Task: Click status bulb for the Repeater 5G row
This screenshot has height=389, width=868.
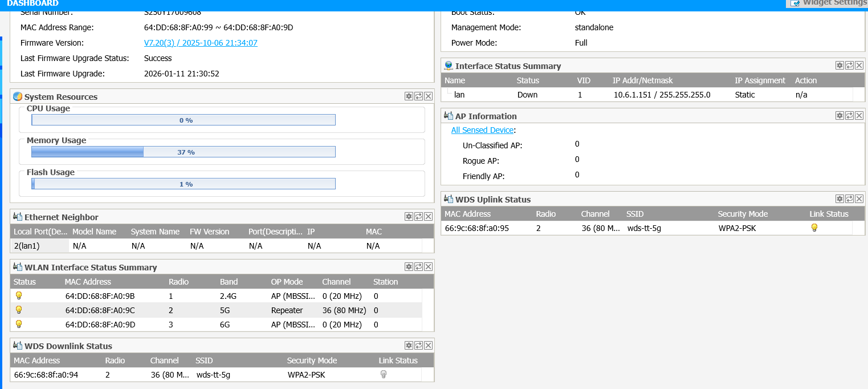Action: click(19, 310)
